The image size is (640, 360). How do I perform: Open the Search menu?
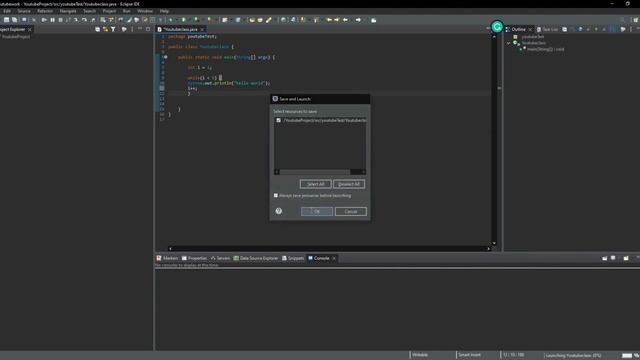point(89,11)
